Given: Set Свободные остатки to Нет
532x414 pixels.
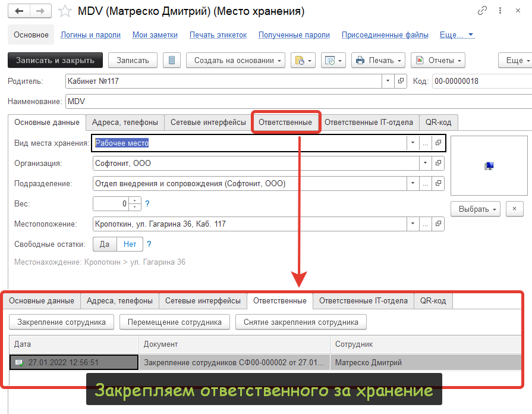Looking at the screenshot, I should [x=130, y=244].
